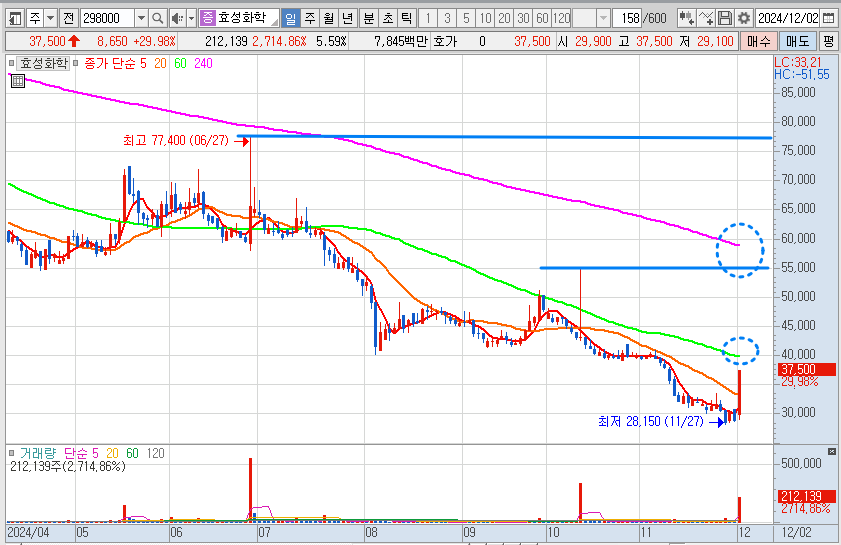Click the 2024/12/02 date input field
The image size is (841, 545).
pyautogui.click(x=788, y=19)
